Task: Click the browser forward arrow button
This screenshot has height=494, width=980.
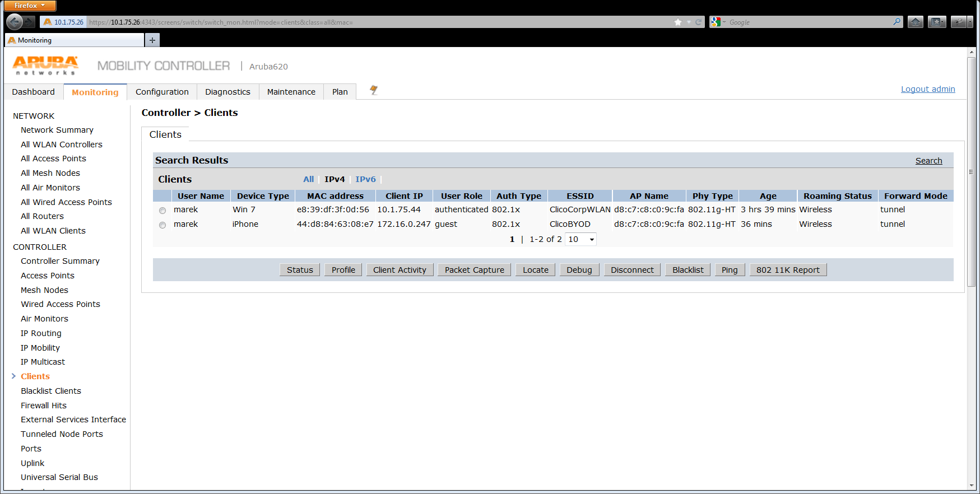Action: tap(30, 22)
